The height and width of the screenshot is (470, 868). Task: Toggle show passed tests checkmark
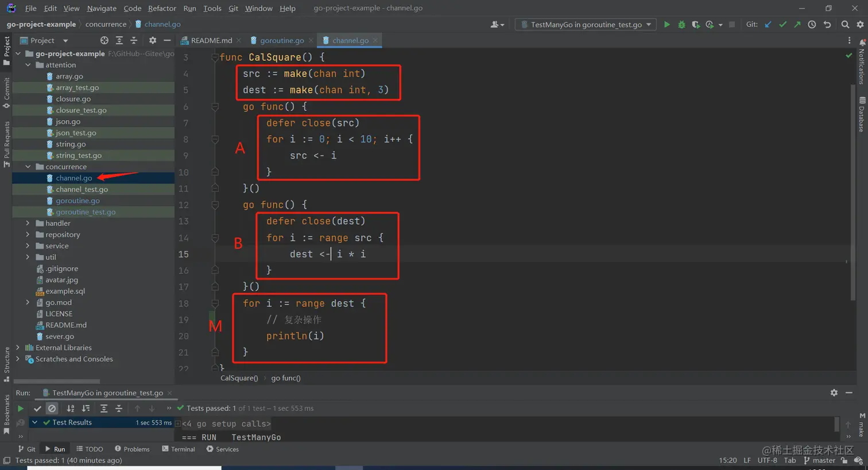37,409
